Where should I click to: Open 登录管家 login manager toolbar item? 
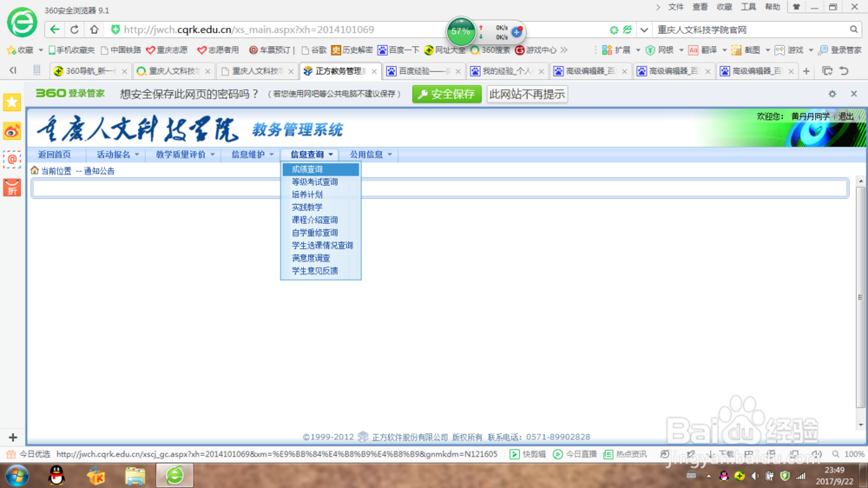pyautogui.click(x=839, y=49)
